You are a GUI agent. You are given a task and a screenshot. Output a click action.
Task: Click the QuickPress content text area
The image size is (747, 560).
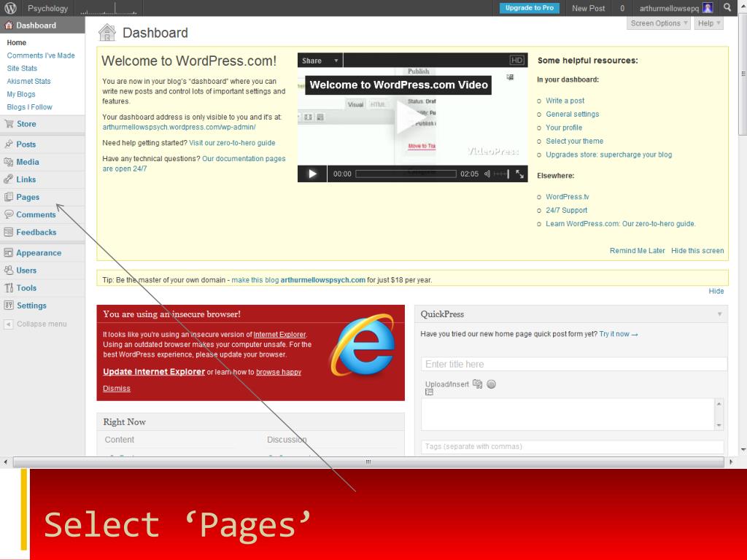[x=568, y=414]
